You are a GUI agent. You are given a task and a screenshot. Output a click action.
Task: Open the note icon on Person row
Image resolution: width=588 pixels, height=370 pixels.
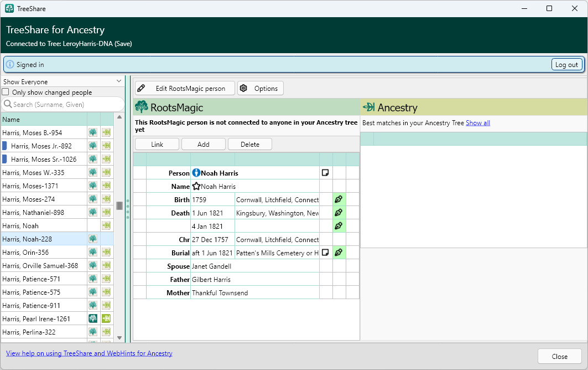tap(325, 173)
